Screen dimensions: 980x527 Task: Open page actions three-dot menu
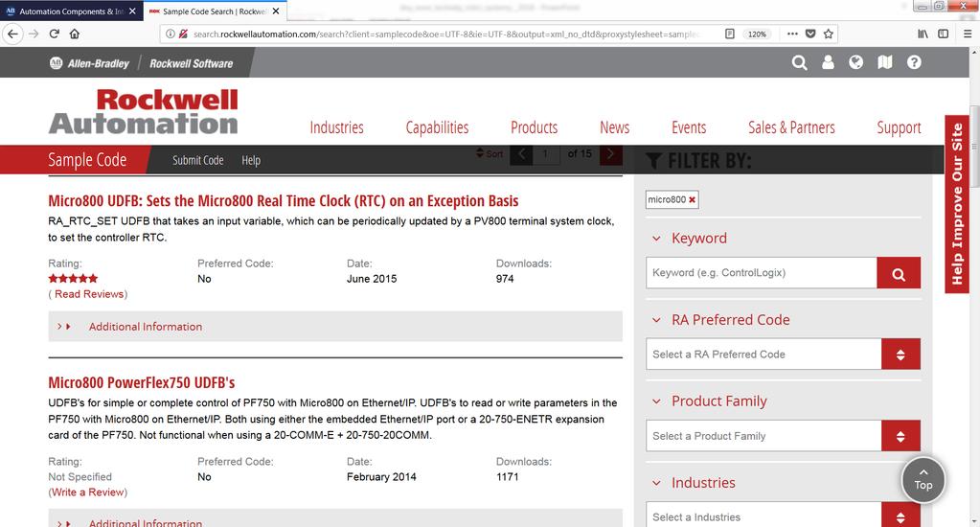pos(792,34)
